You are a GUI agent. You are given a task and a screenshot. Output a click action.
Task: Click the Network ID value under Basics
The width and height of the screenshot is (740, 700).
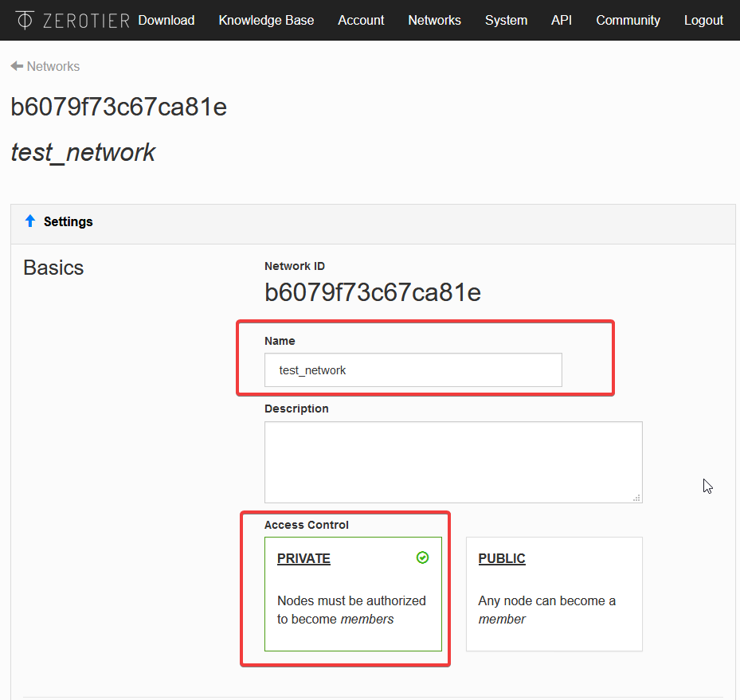click(372, 292)
